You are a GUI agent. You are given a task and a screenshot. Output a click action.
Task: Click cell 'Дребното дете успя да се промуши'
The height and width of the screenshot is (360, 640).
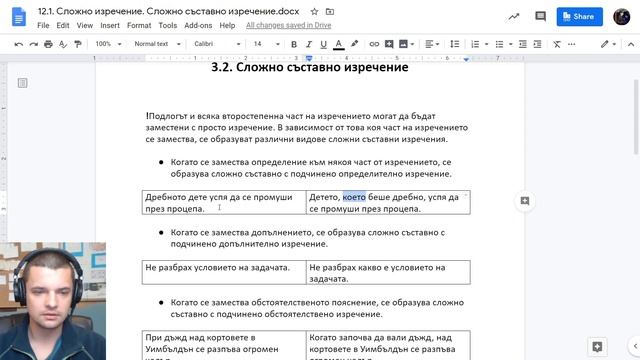click(224, 202)
